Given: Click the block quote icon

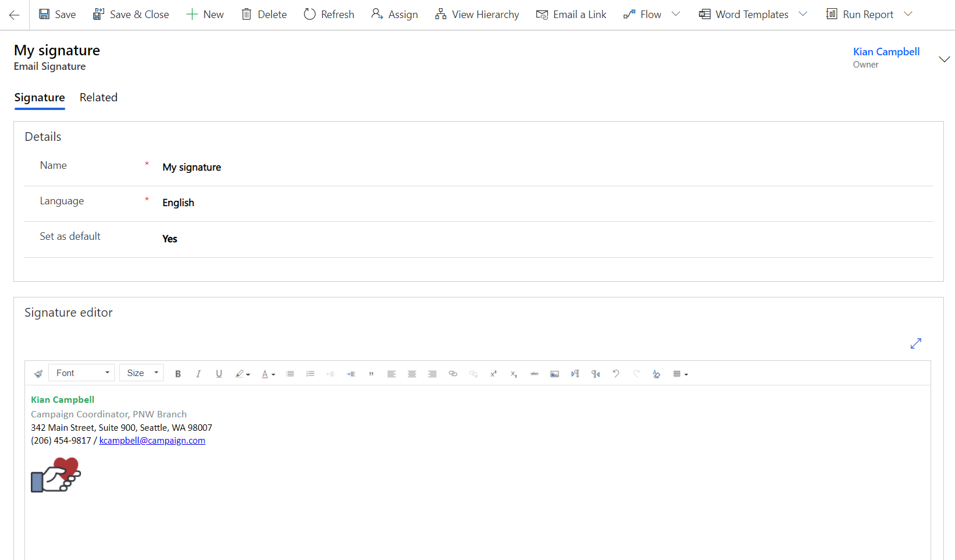Looking at the screenshot, I should click(x=371, y=374).
